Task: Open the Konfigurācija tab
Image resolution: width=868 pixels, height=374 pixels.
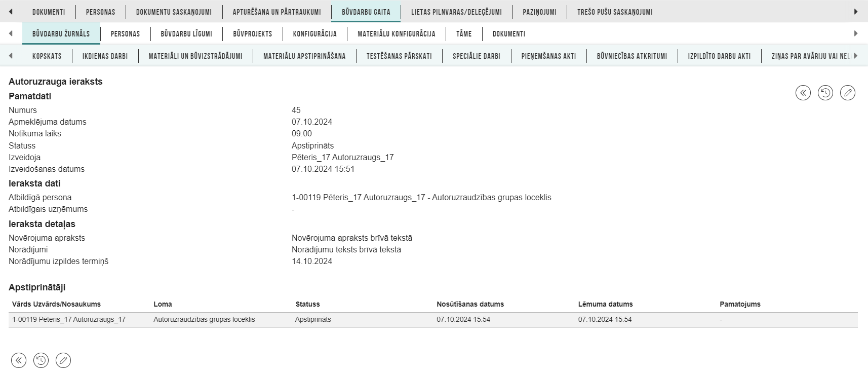Action: (x=314, y=33)
